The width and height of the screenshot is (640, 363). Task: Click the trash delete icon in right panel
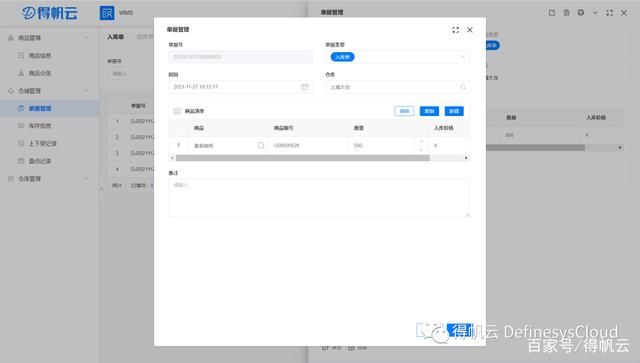(566, 13)
